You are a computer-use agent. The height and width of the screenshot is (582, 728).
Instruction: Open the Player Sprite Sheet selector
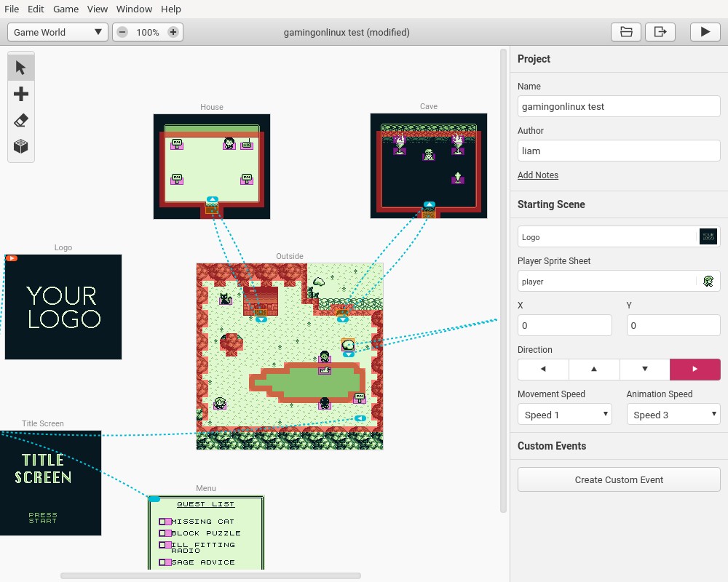619,282
